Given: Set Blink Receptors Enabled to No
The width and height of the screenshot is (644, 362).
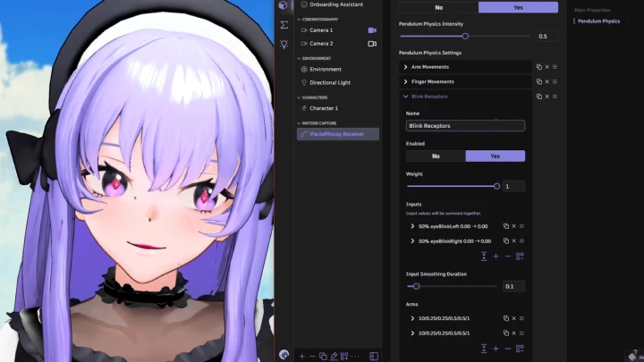Looking at the screenshot, I should [436, 156].
